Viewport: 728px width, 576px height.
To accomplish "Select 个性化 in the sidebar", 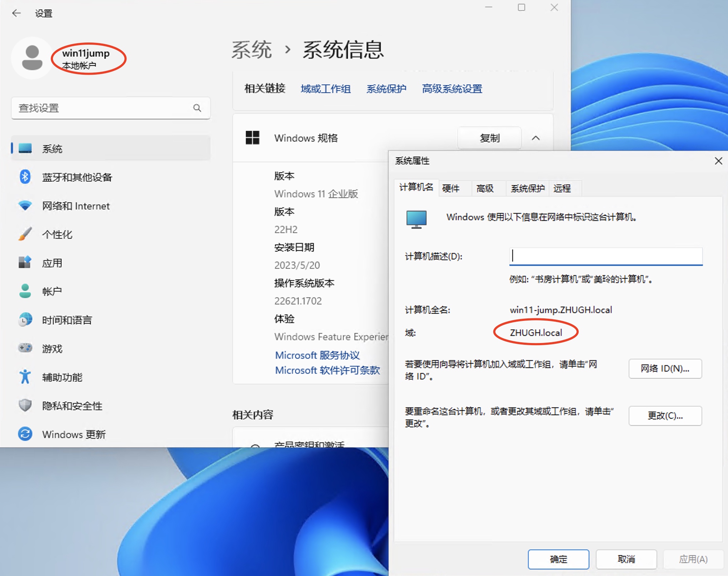I will coord(111,234).
